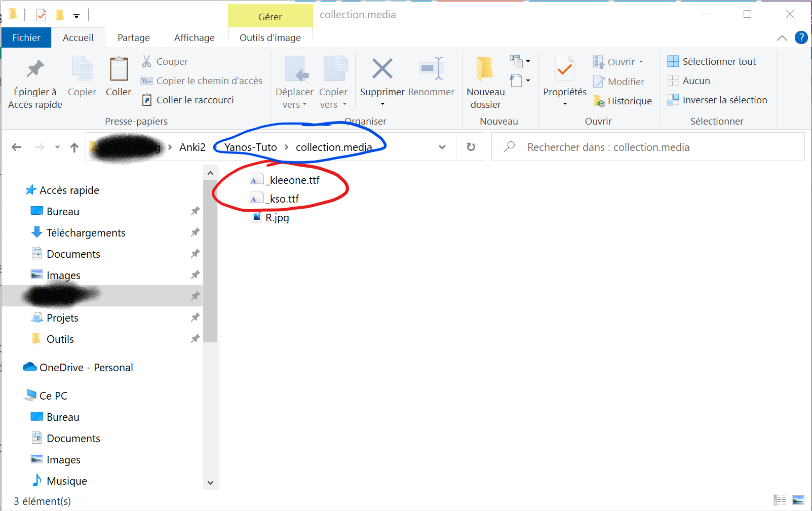Switch to the Affichage tab
This screenshot has height=511, width=812.
(194, 37)
